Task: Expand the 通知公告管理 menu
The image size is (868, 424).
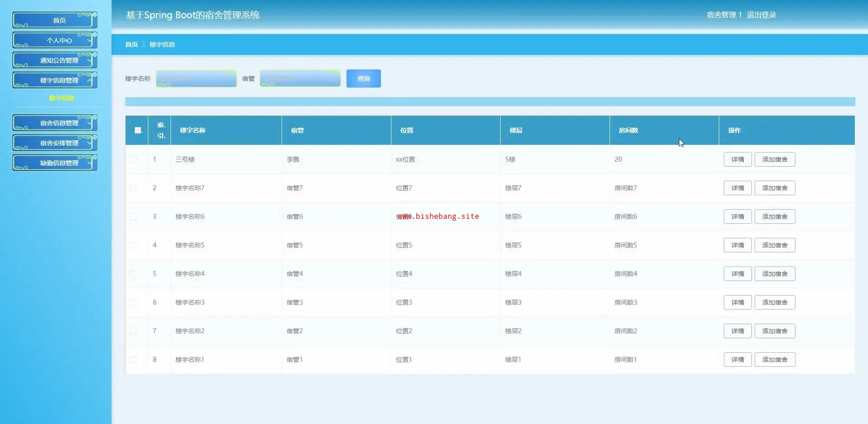Action: click(x=55, y=60)
